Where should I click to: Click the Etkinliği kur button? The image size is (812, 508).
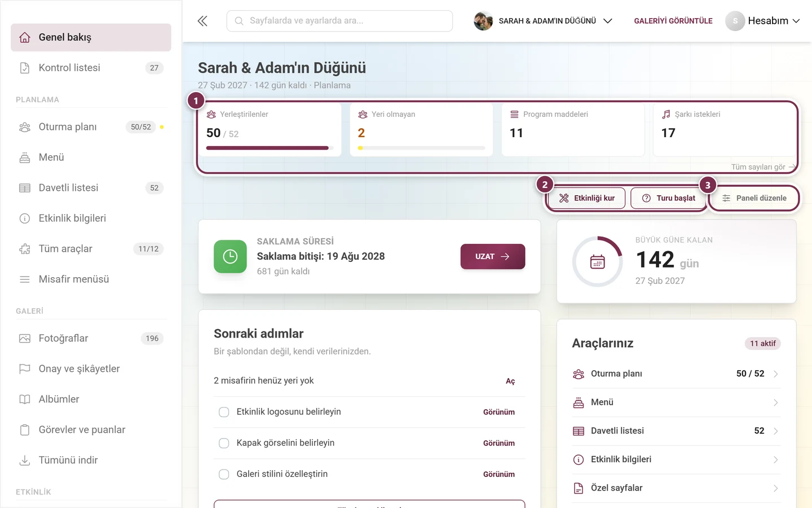(x=587, y=198)
